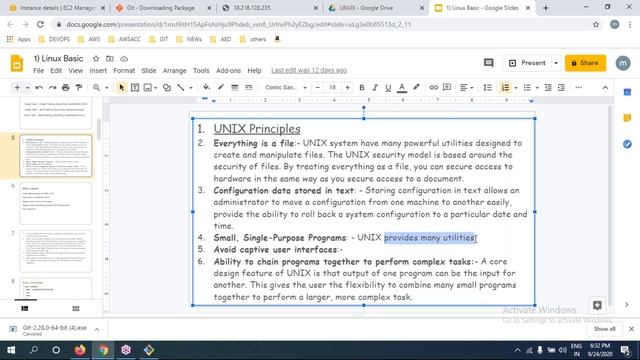Click the Print icon in toolbar
This screenshot has height=360, width=640.
pyautogui.click(x=66, y=88)
